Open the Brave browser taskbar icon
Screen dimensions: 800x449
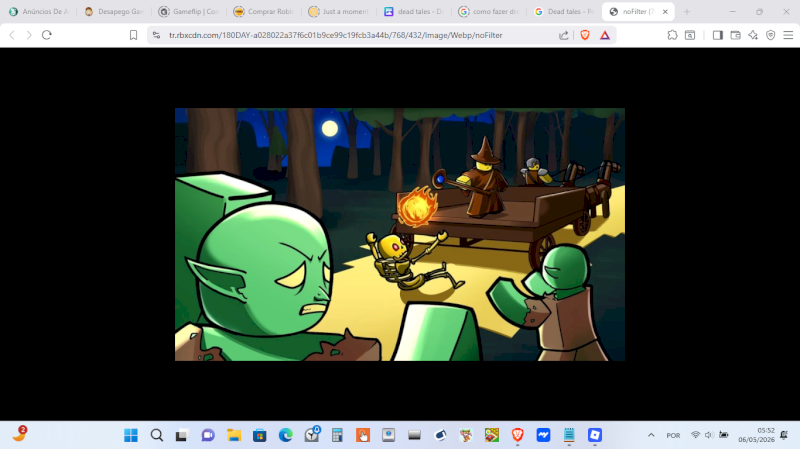[x=517, y=435]
